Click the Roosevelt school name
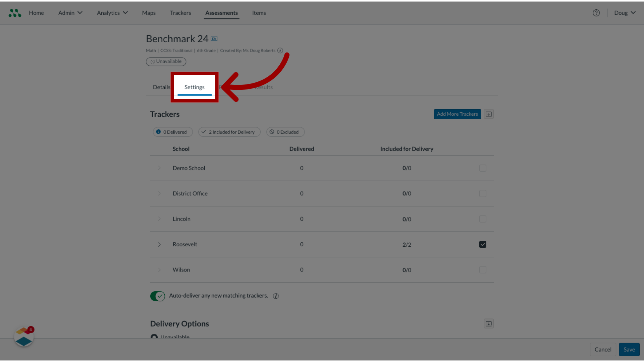 pos(185,245)
